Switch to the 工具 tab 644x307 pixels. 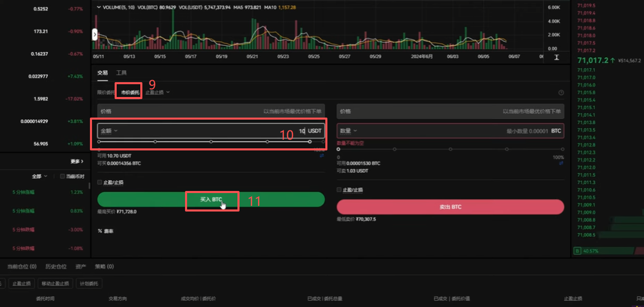121,73
